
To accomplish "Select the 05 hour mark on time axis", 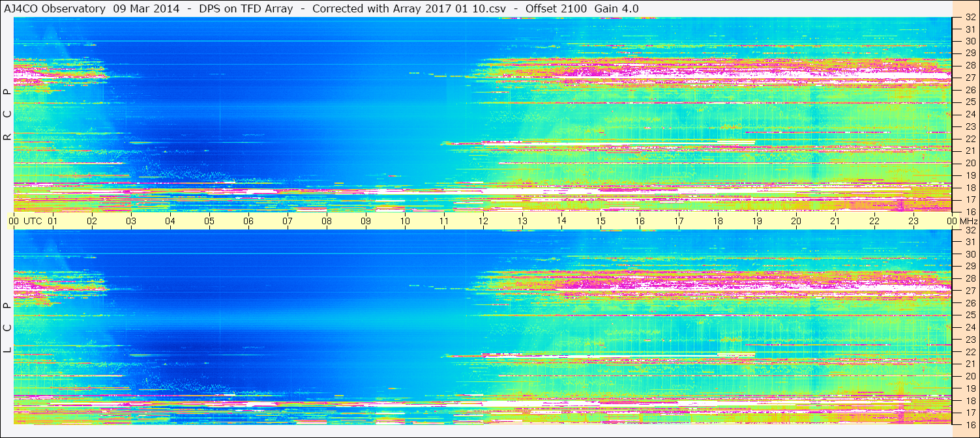I will [x=209, y=221].
